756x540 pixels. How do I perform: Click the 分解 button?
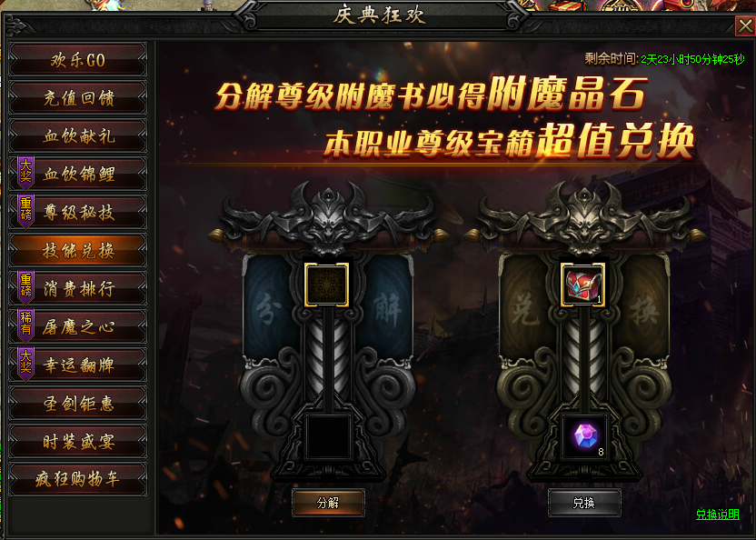tap(328, 503)
